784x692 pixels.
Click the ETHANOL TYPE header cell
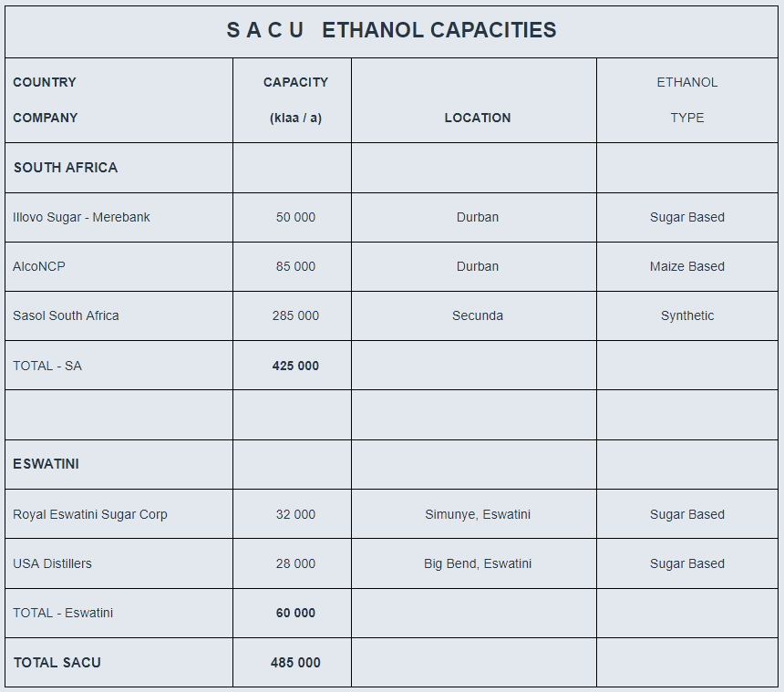[x=687, y=100]
